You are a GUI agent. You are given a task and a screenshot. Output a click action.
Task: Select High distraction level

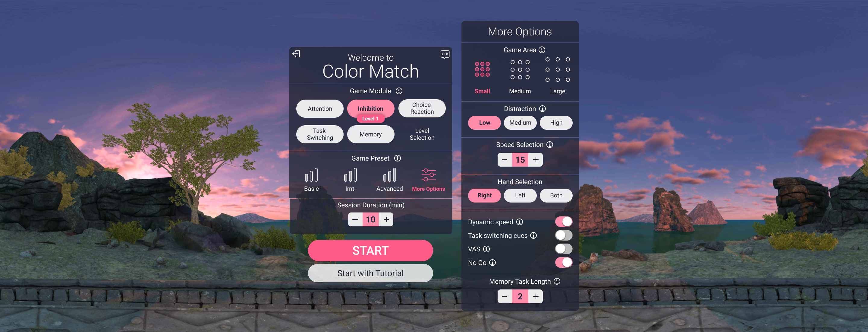click(556, 123)
